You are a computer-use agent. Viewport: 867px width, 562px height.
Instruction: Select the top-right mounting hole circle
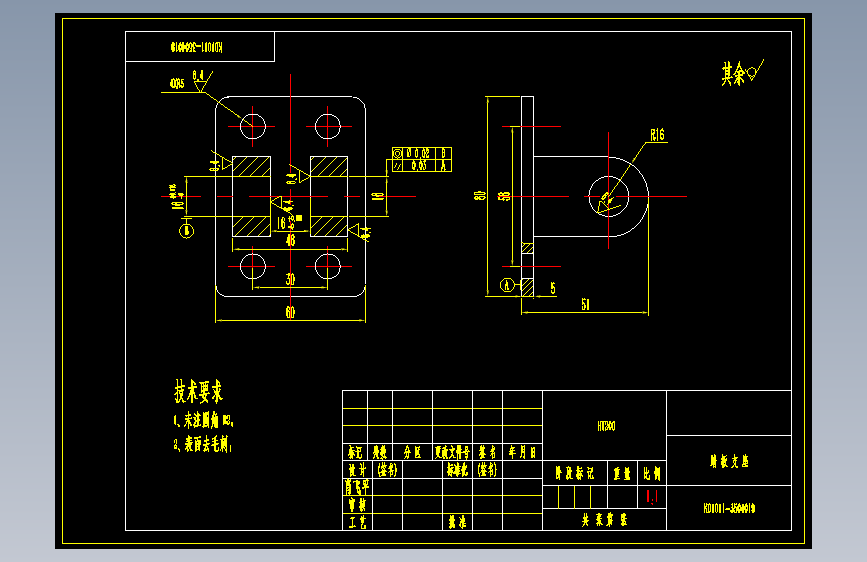click(328, 127)
